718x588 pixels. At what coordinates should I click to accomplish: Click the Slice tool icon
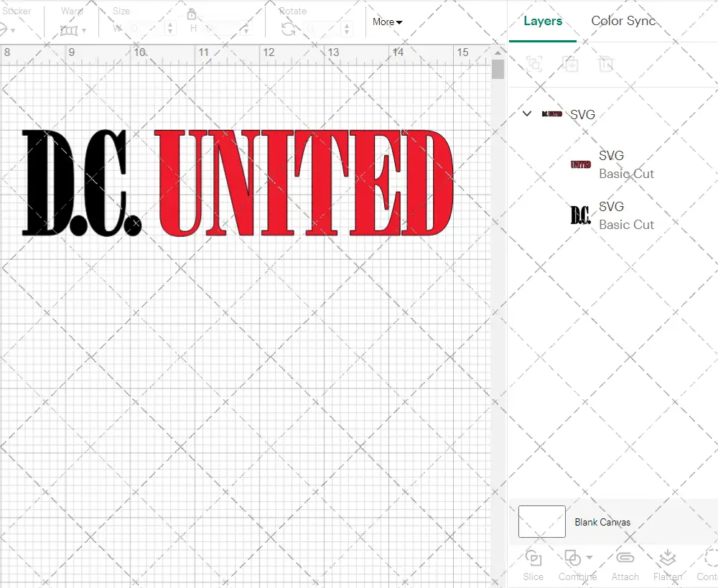tap(533, 558)
